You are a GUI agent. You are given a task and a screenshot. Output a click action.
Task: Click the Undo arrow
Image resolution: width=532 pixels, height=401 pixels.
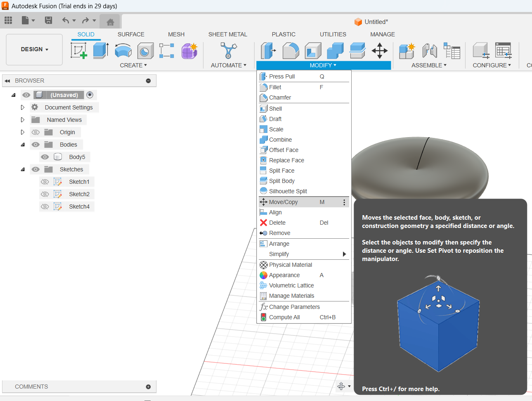(66, 20)
